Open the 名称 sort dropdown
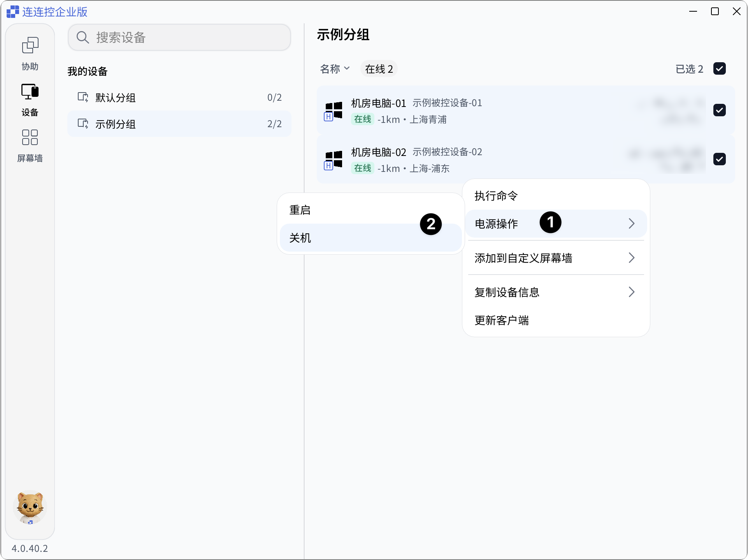 point(335,69)
